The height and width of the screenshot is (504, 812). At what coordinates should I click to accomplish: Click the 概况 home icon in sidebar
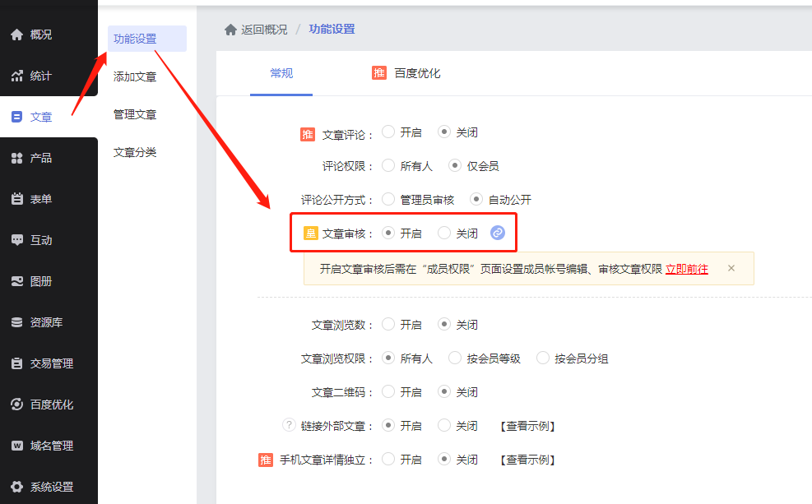coord(17,35)
